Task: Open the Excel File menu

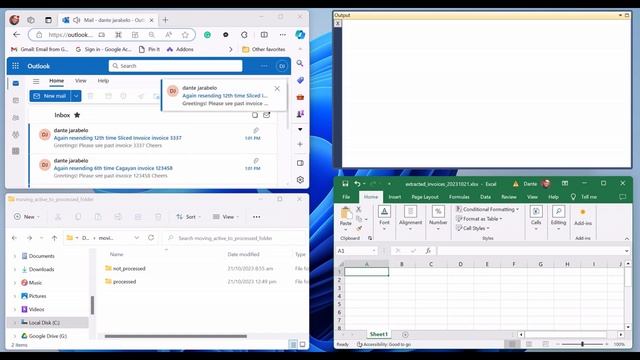Action: 346,197
